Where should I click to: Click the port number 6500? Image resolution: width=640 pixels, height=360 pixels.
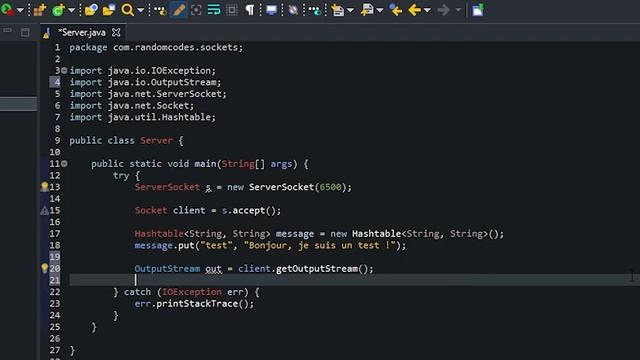[x=330, y=187]
